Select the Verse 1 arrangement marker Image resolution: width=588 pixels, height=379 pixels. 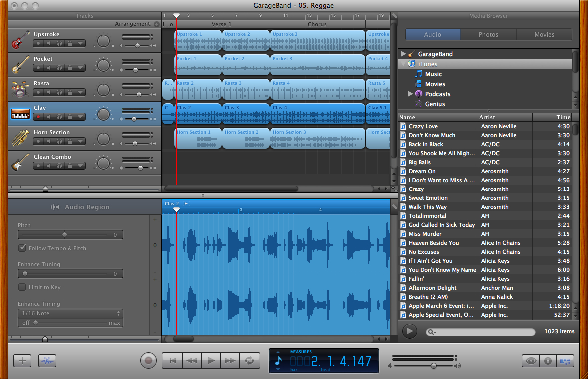coord(222,24)
